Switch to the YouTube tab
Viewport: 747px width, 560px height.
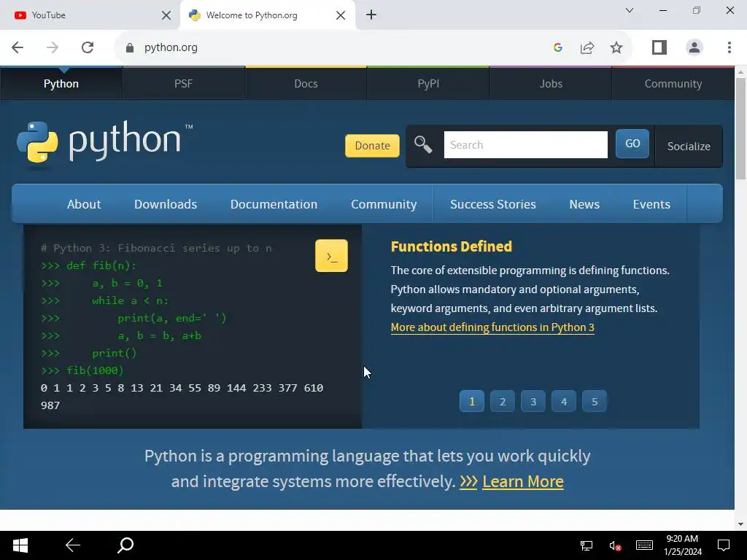click(x=90, y=15)
